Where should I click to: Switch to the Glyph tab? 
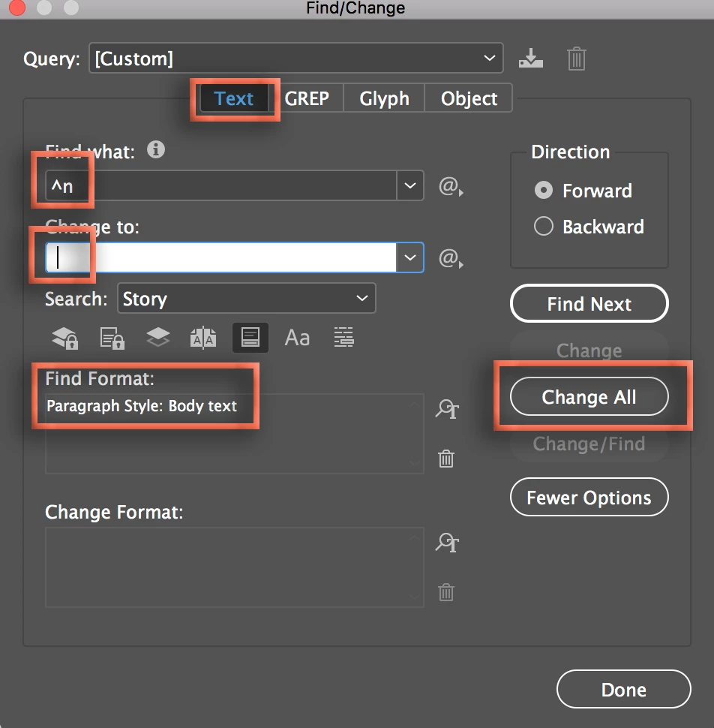tap(384, 98)
